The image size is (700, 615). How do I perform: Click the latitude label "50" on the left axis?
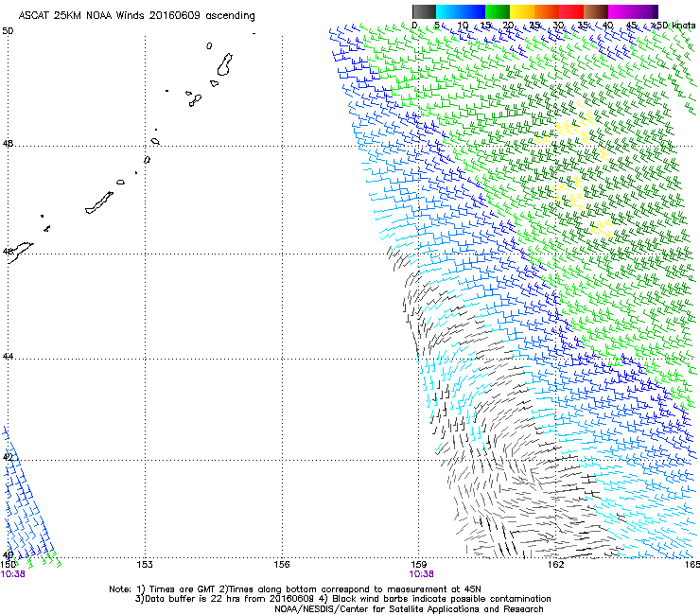[8, 31]
